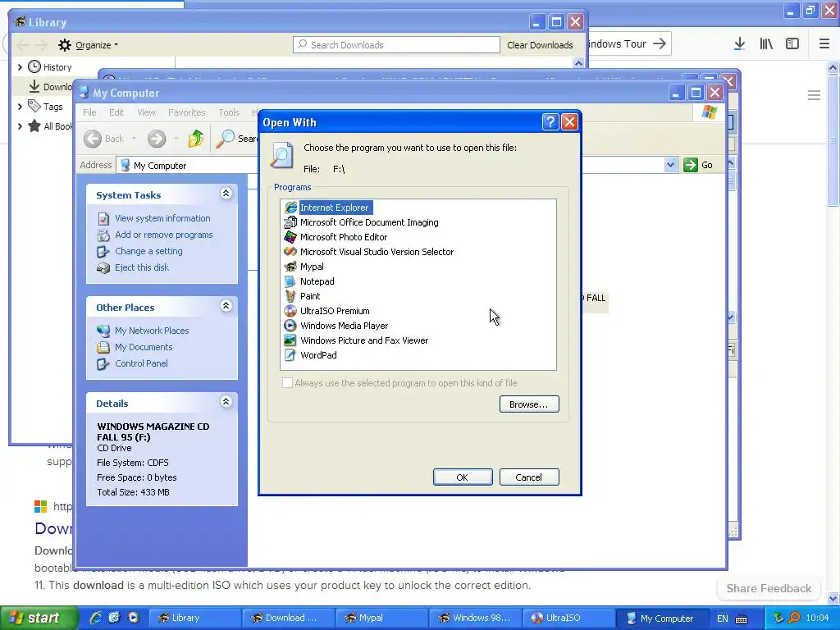840x630 pixels.
Task: Toggle browser sidebar toolbar icon
Action: pos(792,44)
